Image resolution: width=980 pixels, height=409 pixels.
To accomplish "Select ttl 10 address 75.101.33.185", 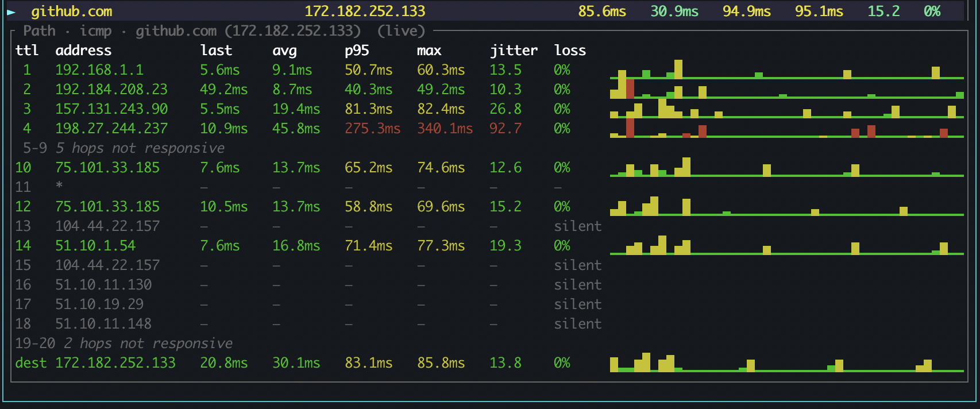I will [x=107, y=168].
